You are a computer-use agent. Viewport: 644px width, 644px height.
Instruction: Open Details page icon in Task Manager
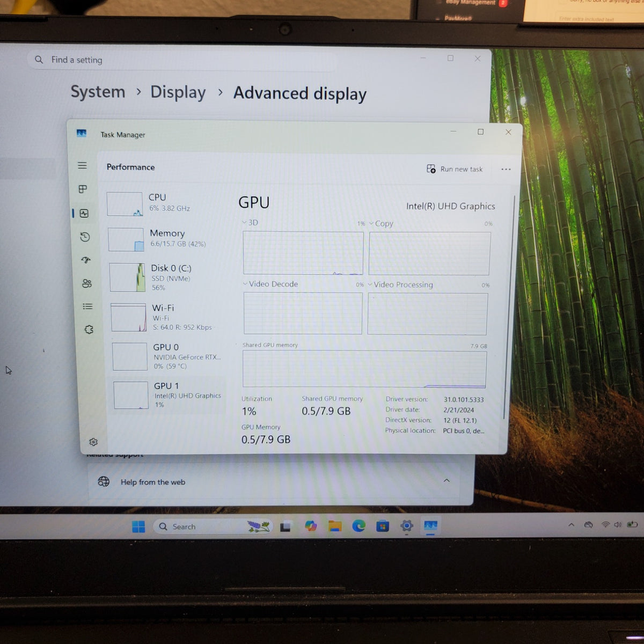point(87,306)
